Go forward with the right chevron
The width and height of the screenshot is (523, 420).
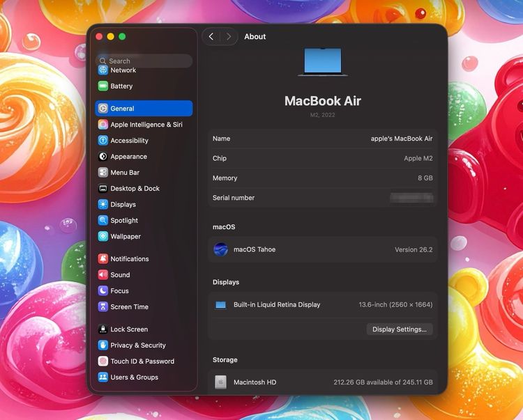click(229, 36)
